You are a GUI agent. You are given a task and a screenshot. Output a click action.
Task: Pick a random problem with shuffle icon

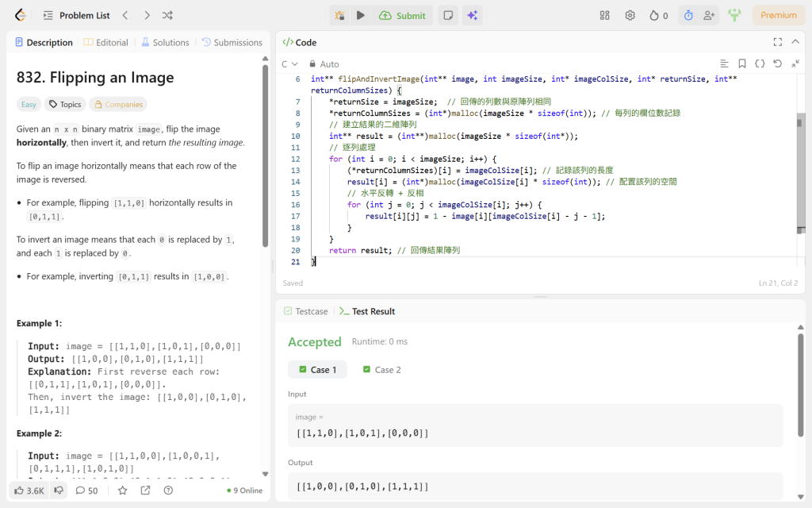[x=167, y=16]
